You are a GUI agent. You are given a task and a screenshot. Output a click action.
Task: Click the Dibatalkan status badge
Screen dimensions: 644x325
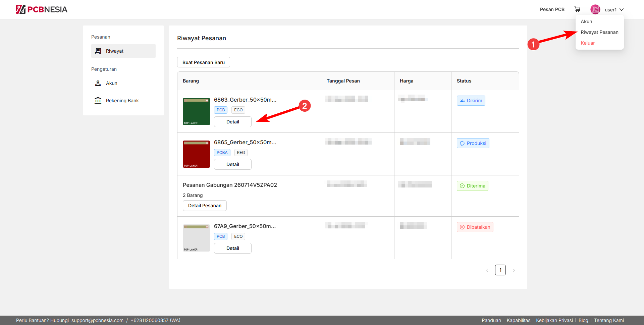pyautogui.click(x=475, y=227)
